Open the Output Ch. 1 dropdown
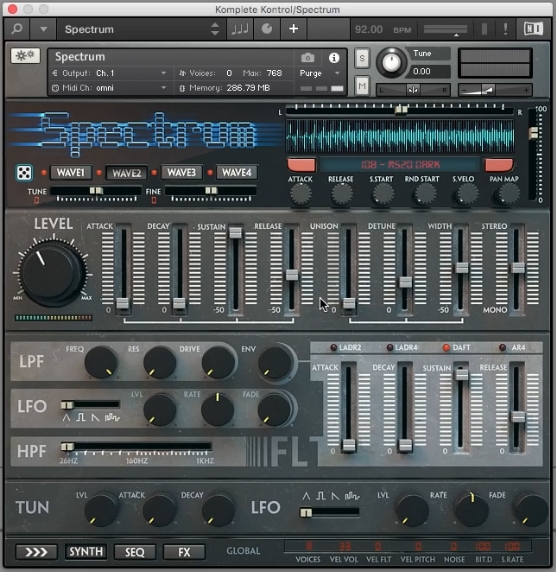 109,73
